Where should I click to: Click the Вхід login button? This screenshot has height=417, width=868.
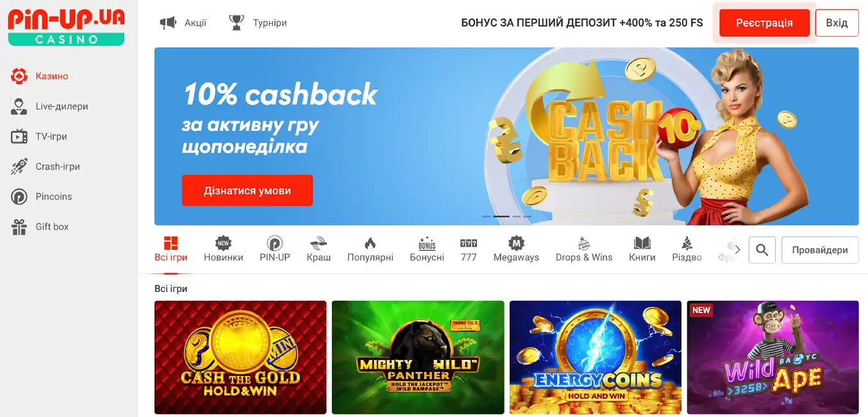tap(837, 23)
